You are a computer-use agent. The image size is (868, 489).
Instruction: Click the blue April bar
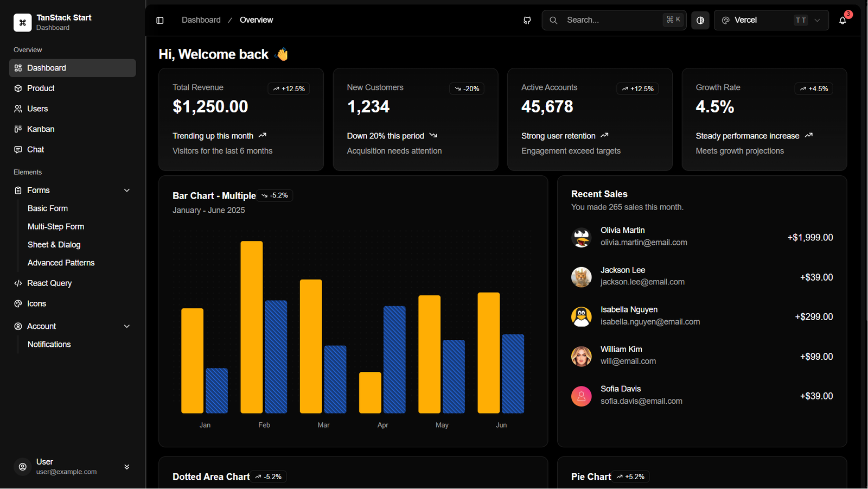click(x=394, y=360)
